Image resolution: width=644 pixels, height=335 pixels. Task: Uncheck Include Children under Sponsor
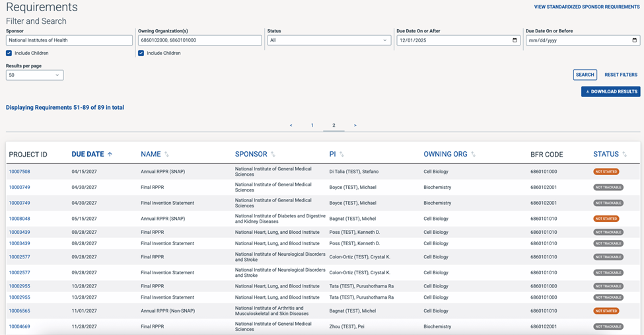pyautogui.click(x=9, y=53)
